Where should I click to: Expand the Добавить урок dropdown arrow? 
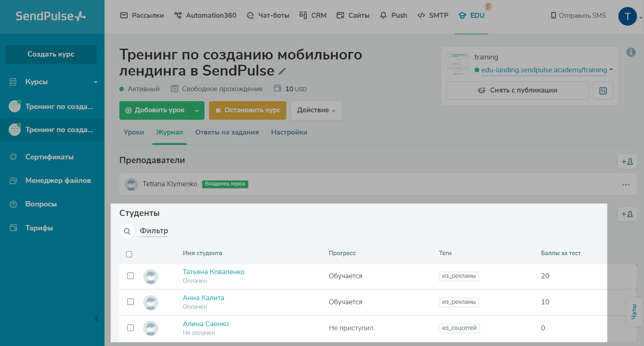click(197, 111)
